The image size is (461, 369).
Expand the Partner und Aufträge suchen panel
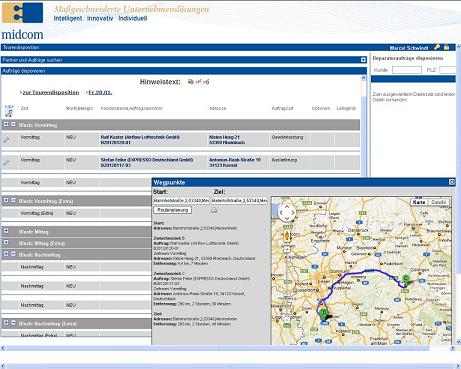pos(363,60)
